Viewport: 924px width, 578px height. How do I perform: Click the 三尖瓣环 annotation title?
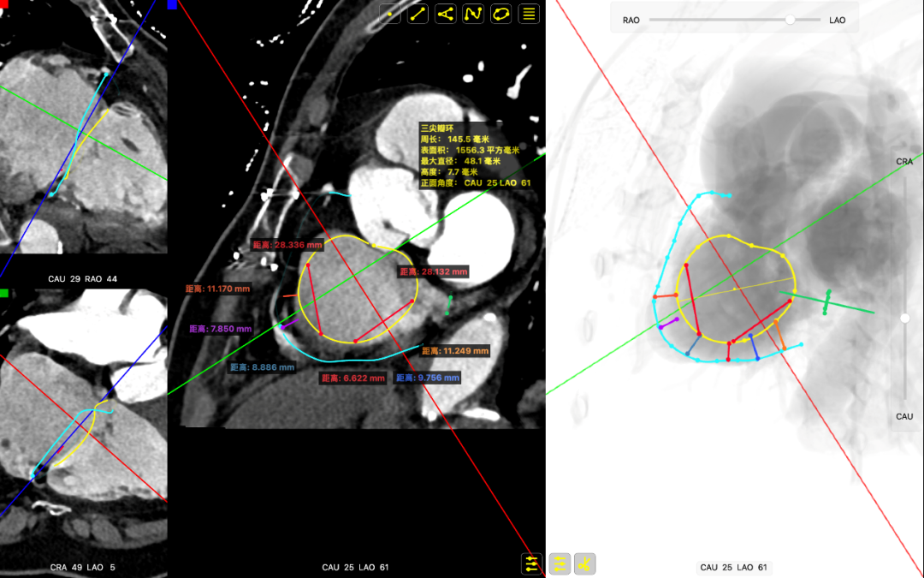(x=436, y=128)
